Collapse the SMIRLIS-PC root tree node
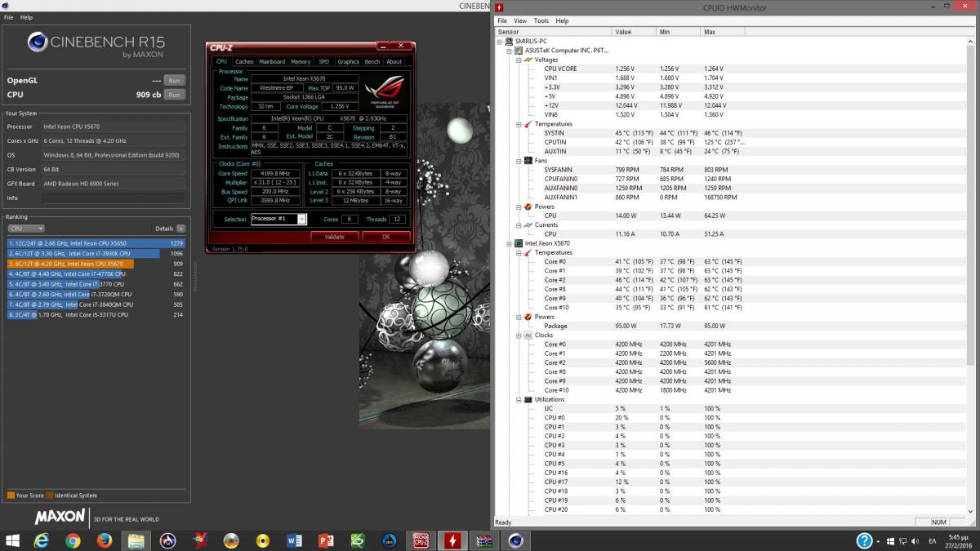980x551 pixels. (499, 41)
